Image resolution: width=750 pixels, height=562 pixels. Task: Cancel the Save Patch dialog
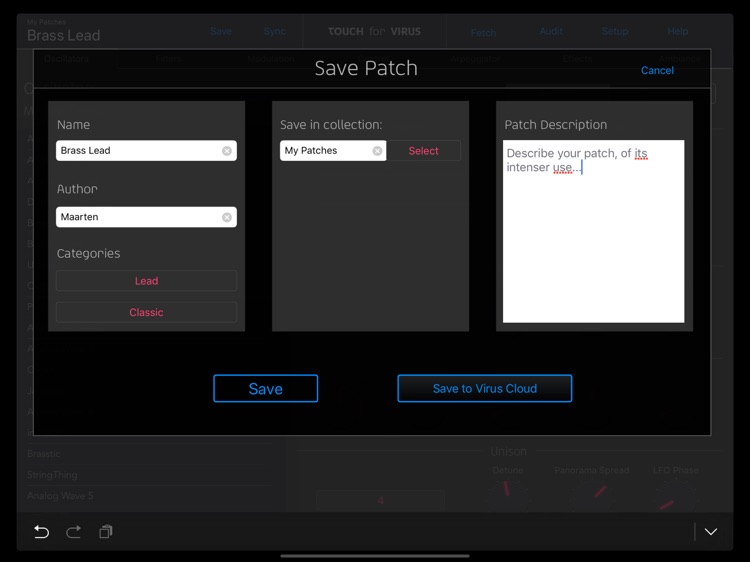tap(657, 70)
